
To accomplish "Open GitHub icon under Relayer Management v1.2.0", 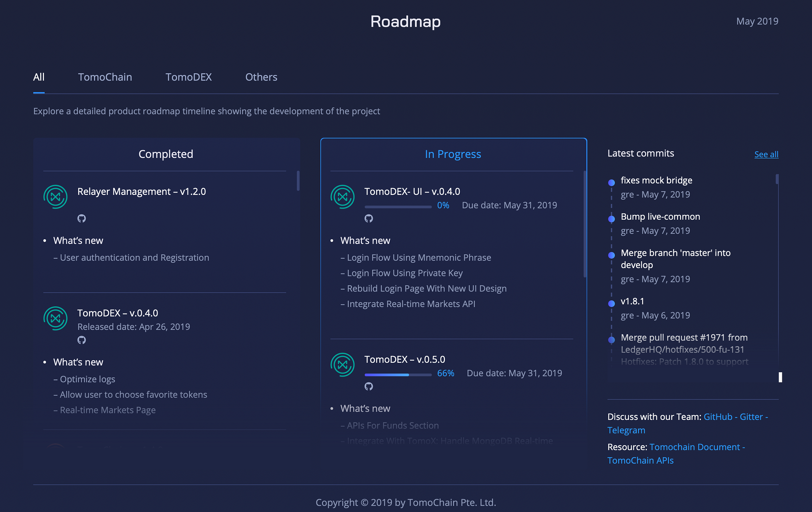I will (x=82, y=218).
